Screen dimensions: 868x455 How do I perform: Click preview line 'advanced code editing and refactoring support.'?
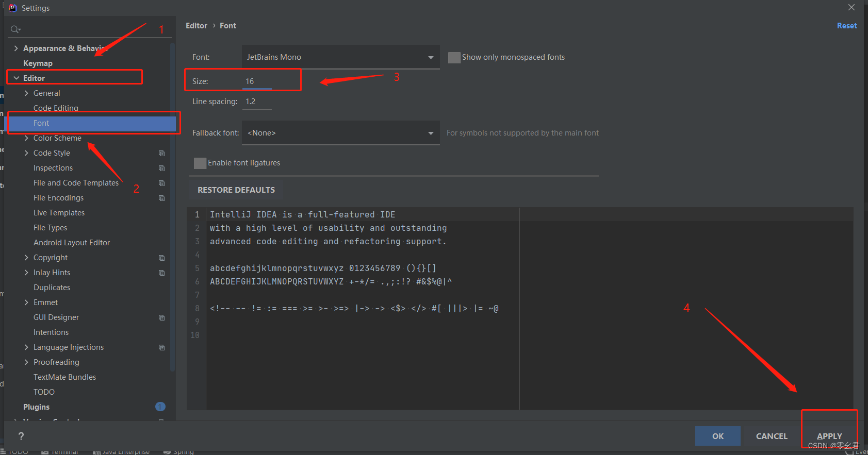click(x=328, y=241)
